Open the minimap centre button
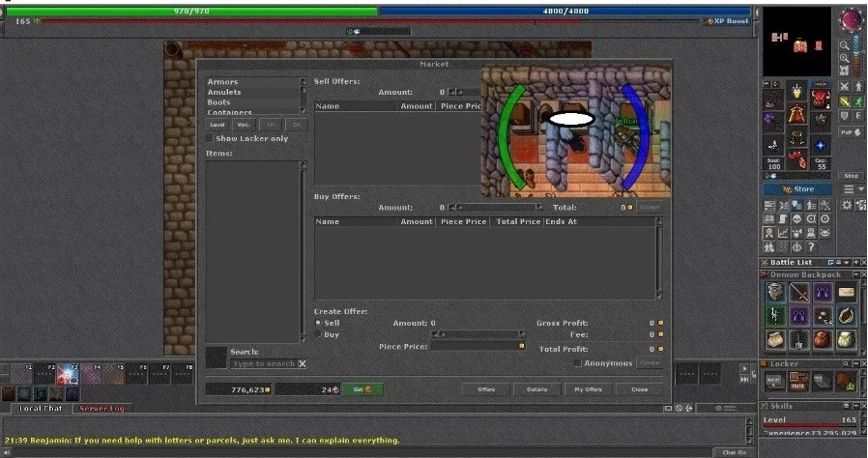This screenshot has width=868, height=458. click(x=844, y=71)
